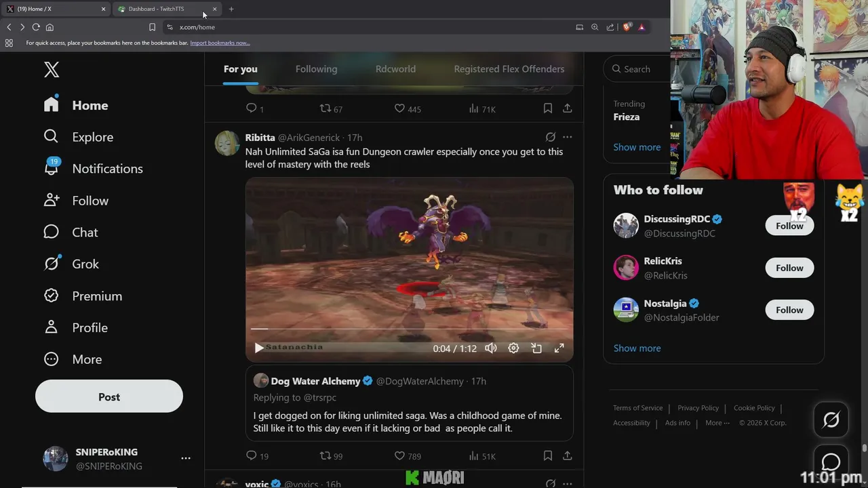Image resolution: width=868 pixels, height=488 pixels.
Task: Reply to the post with 1 comment
Action: pyautogui.click(x=255, y=108)
